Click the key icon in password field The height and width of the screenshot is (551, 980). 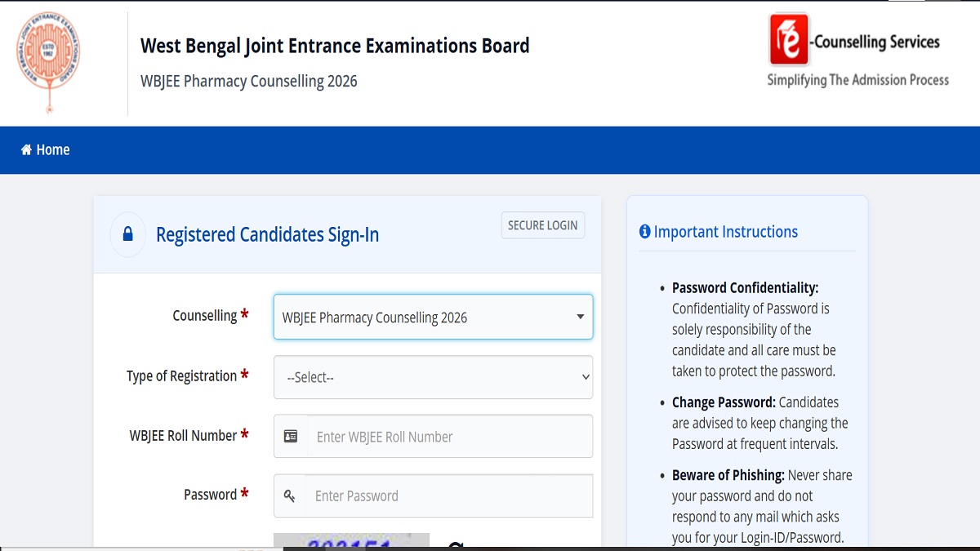[x=290, y=495]
